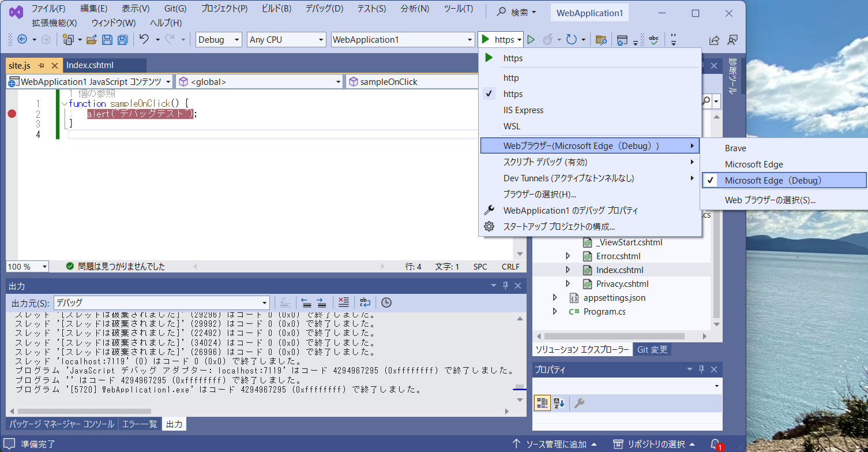Close the site.js tab
This screenshot has height=452, width=868.
(55, 66)
